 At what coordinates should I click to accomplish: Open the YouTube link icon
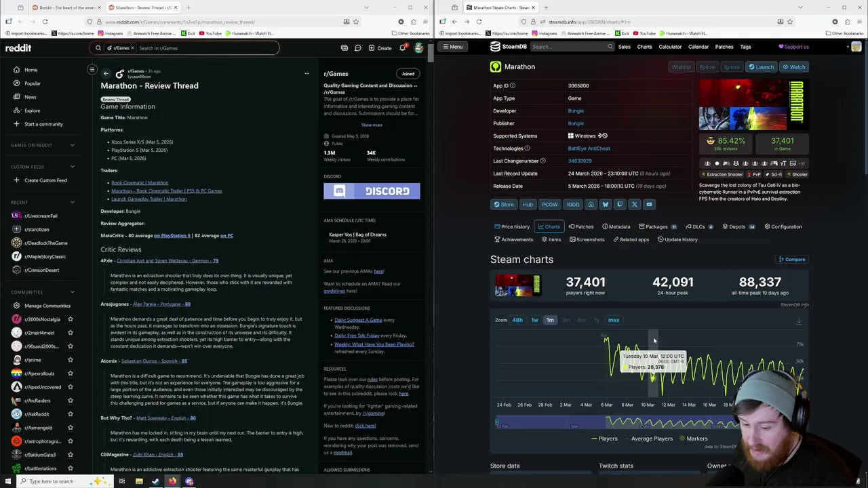pos(649,204)
